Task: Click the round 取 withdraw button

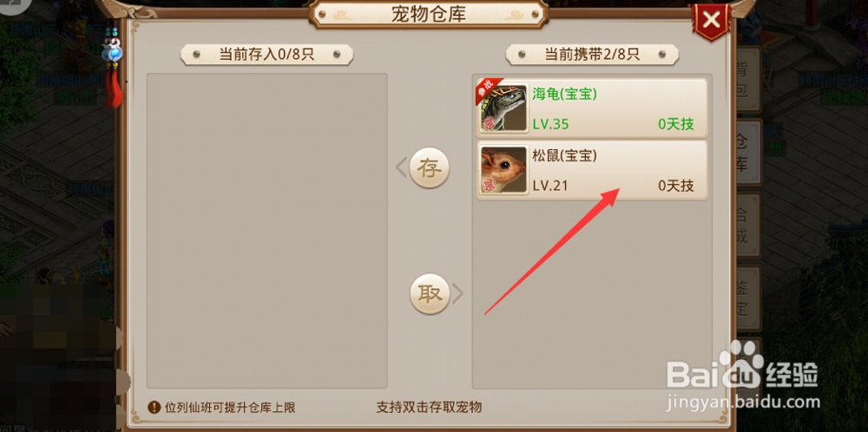Action: click(x=430, y=294)
